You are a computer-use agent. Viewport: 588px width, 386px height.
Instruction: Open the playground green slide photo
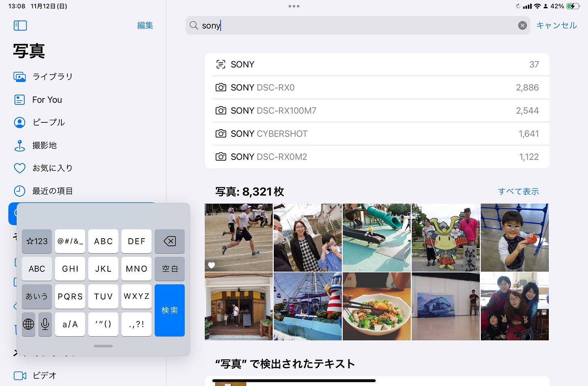(377, 237)
